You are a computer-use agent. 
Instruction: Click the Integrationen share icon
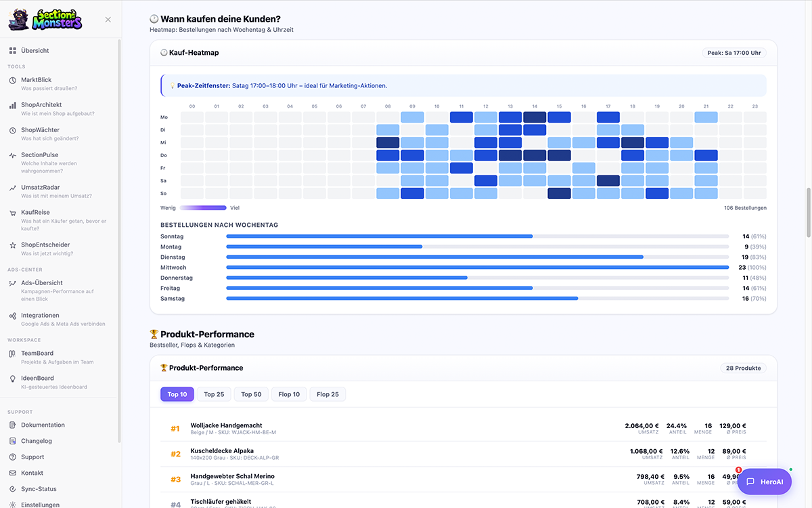point(13,316)
